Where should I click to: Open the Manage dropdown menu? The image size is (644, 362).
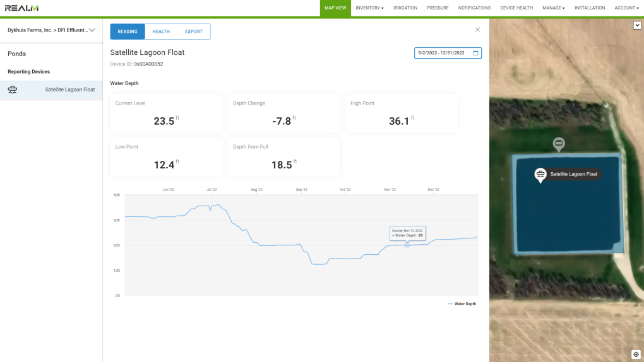tap(553, 8)
